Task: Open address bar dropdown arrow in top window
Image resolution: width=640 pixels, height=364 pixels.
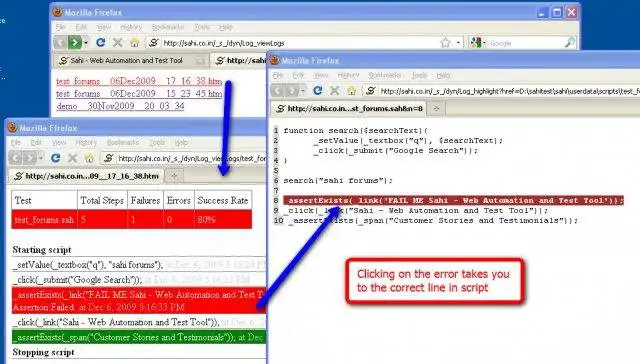Action: pyautogui.click(x=458, y=42)
